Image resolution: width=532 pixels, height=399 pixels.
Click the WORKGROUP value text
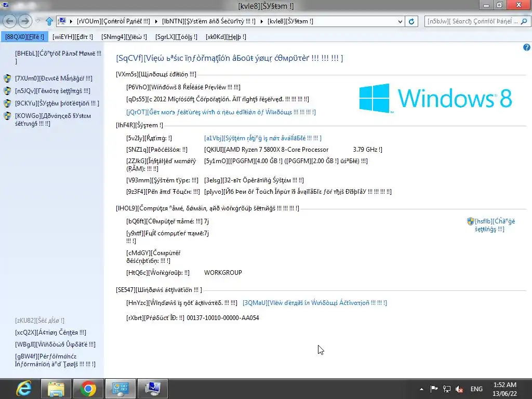[x=223, y=273]
